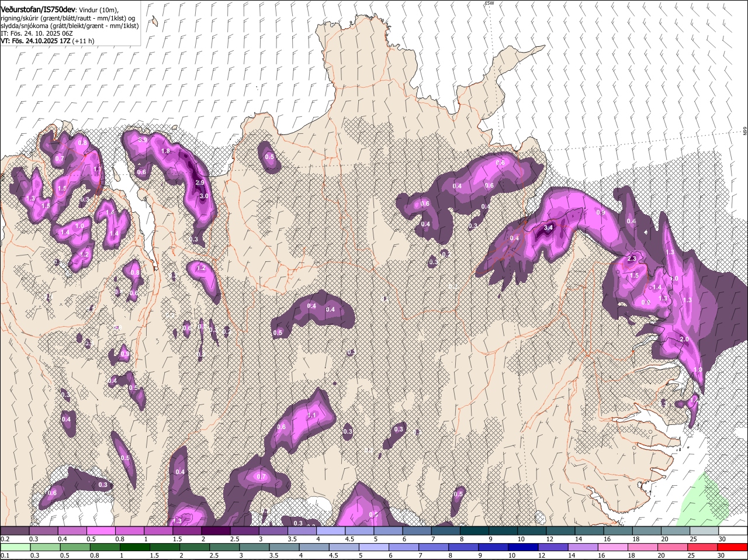Select upper legend swatch between 6 and 7
The image size is (748, 560).
click(x=417, y=531)
